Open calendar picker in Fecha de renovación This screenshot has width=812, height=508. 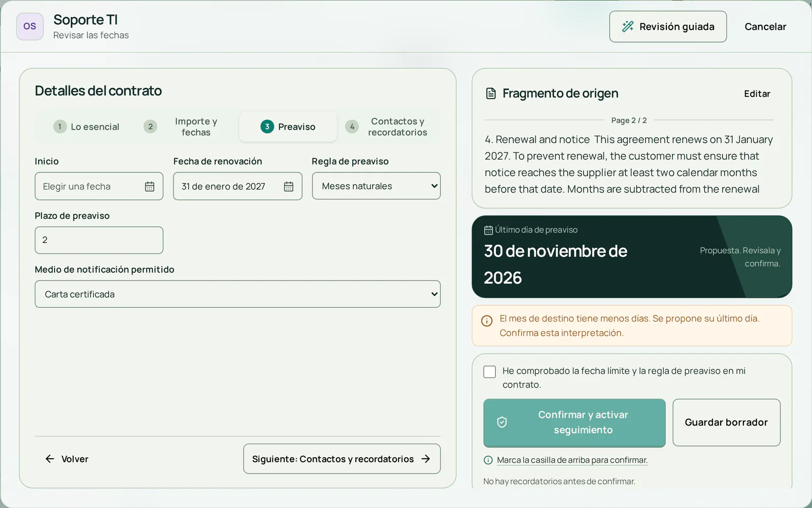tap(288, 186)
